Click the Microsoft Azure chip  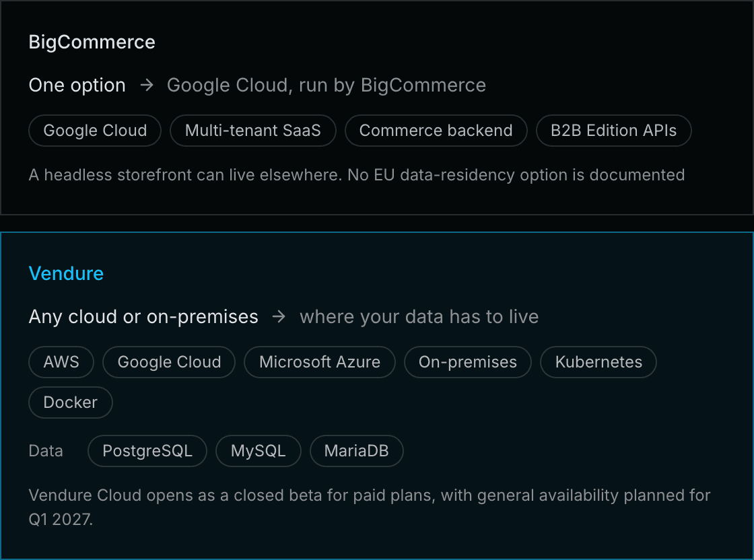click(x=320, y=362)
